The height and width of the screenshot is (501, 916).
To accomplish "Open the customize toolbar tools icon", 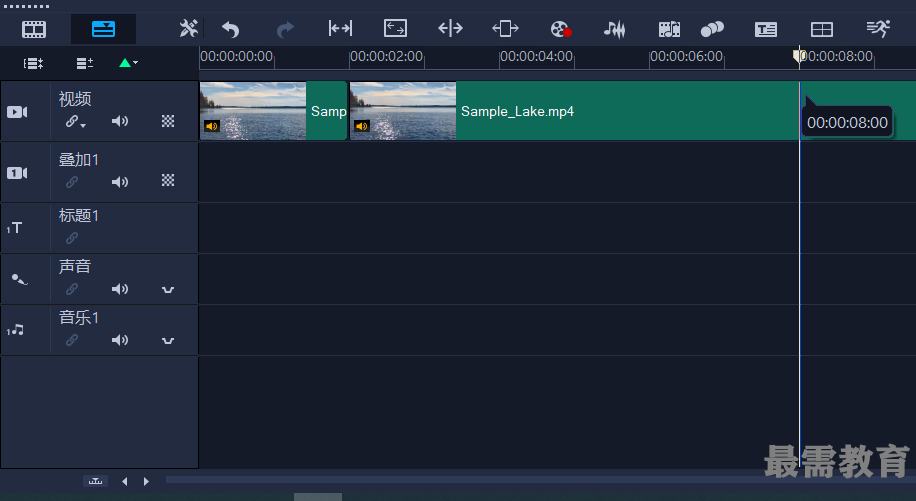I will [x=189, y=28].
